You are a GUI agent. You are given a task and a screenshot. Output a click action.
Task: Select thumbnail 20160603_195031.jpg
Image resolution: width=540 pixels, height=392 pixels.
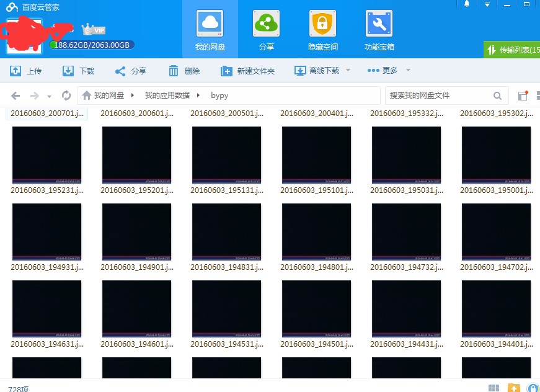(406, 155)
